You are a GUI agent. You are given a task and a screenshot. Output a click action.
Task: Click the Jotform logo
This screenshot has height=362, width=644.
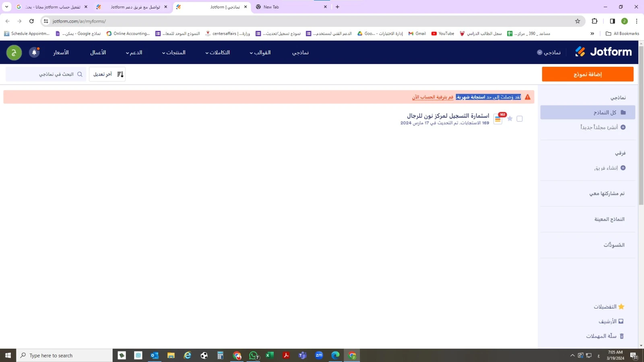pyautogui.click(x=603, y=51)
